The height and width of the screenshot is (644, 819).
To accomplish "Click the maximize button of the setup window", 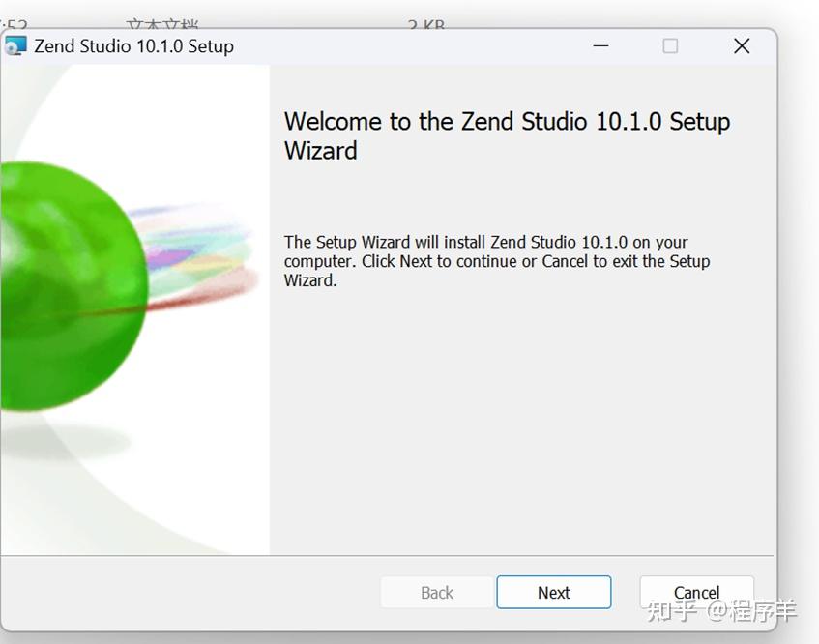I will pyautogui.click(x=670, y=45).
